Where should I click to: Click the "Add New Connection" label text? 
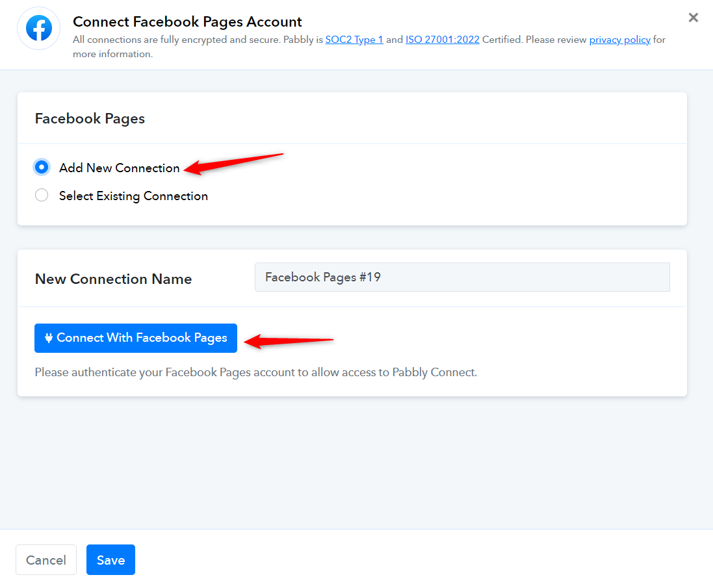click(x=119, y=168)
